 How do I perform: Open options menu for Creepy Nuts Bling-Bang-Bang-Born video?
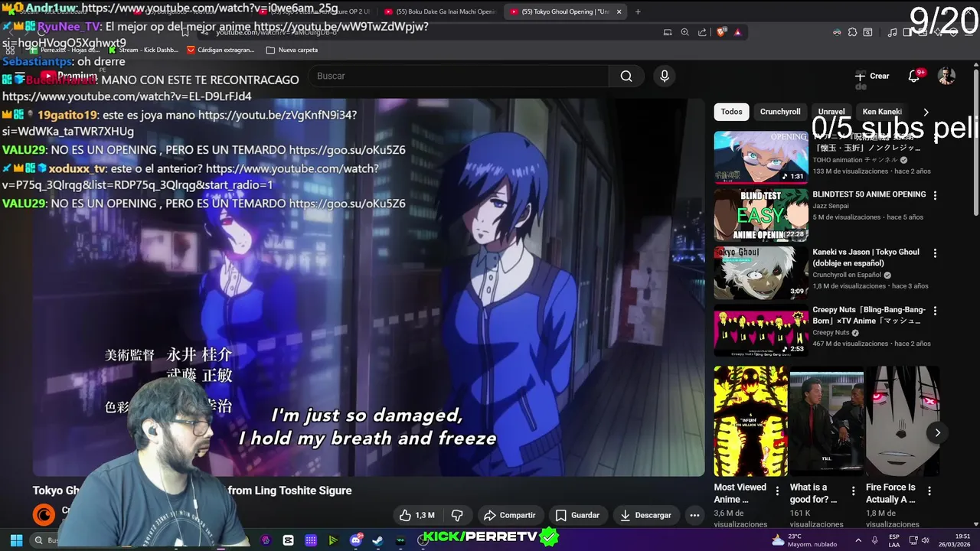935,311
